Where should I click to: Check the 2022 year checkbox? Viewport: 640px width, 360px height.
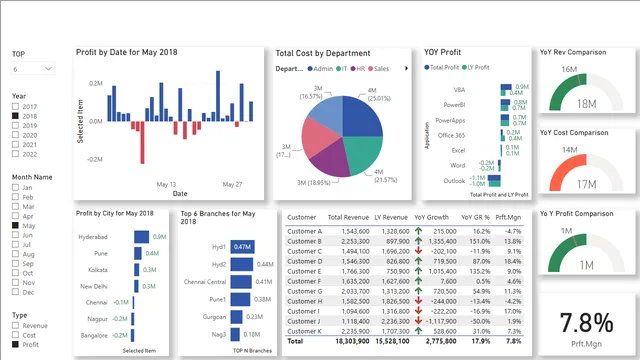16,154
